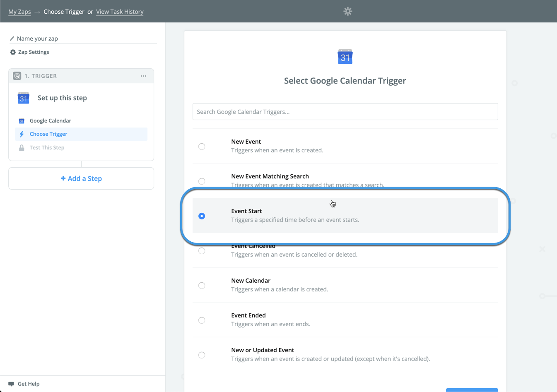Open Google Calendar step in sidebar
This screenshot has width=557, height=392.
(x=50, y=121)
